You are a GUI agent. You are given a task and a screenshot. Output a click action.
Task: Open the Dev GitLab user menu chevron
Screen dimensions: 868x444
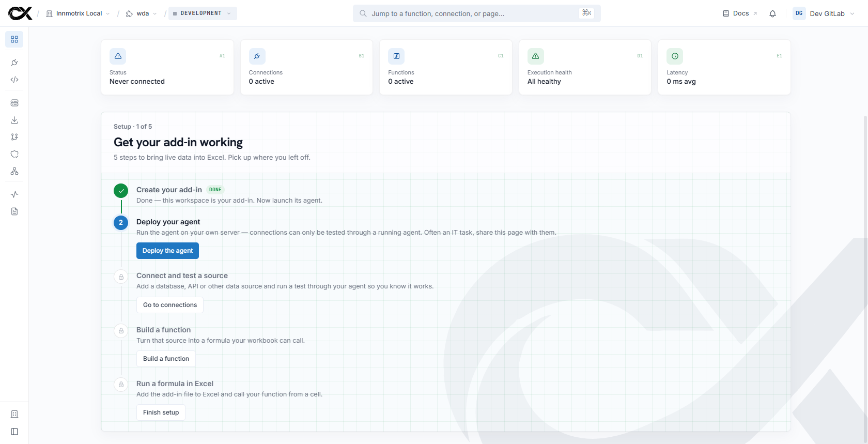(x=852, y=14)
